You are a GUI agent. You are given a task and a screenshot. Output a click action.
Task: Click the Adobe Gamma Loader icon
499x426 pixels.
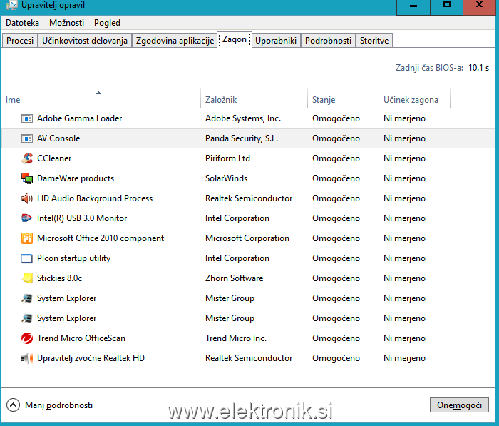tap(27, 118)
